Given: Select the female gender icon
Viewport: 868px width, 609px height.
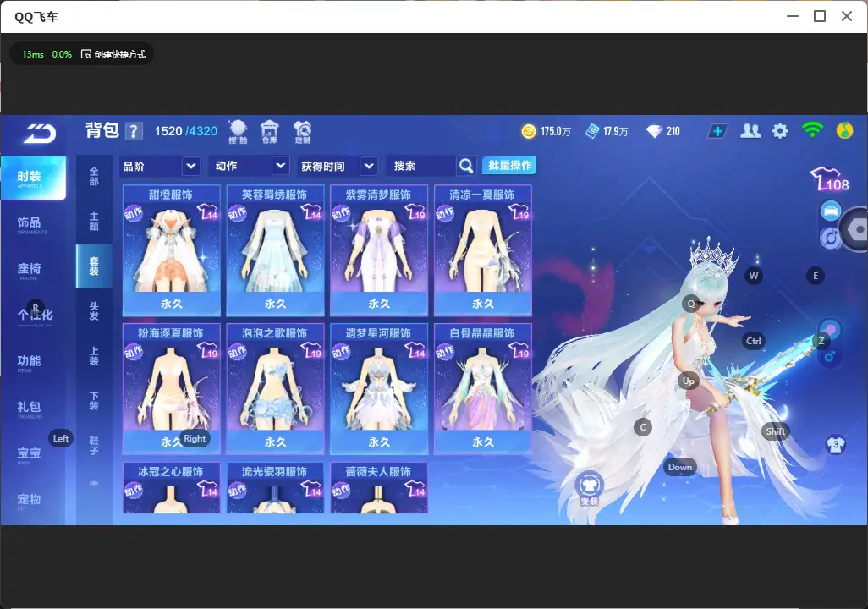Looking at the screenshot, I should point(830,329).
